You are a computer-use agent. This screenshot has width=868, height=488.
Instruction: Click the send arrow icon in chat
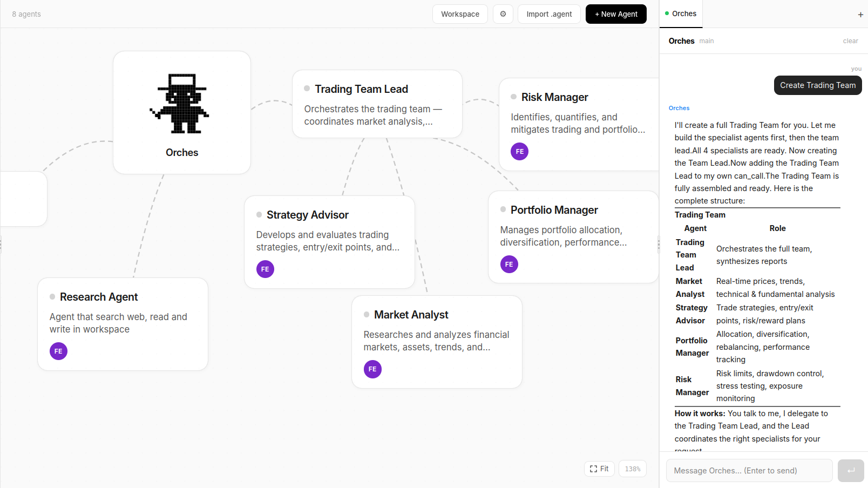pyautogui.click(x=851, y=470)
